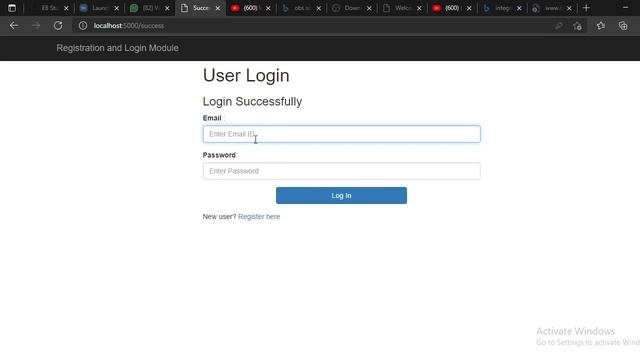Open the site information icon in the address bar
The image size is (640, 360).
pos(83,26)
